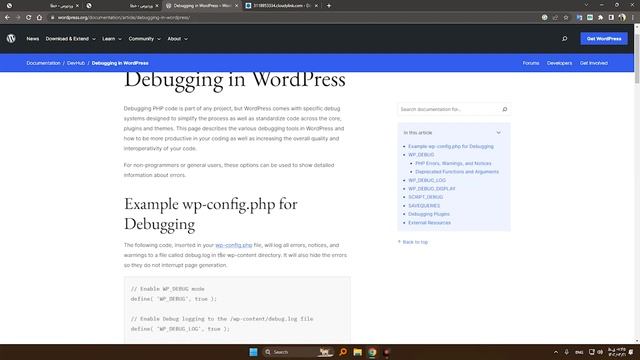Expand the Download & Extend menu
Viewport: 640px width, 360px height.
70,39
